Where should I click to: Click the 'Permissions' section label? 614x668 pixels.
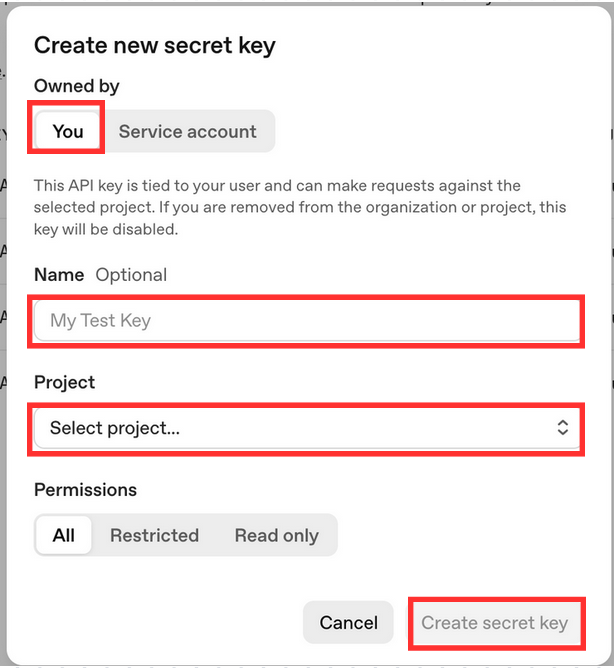point(85,490)
